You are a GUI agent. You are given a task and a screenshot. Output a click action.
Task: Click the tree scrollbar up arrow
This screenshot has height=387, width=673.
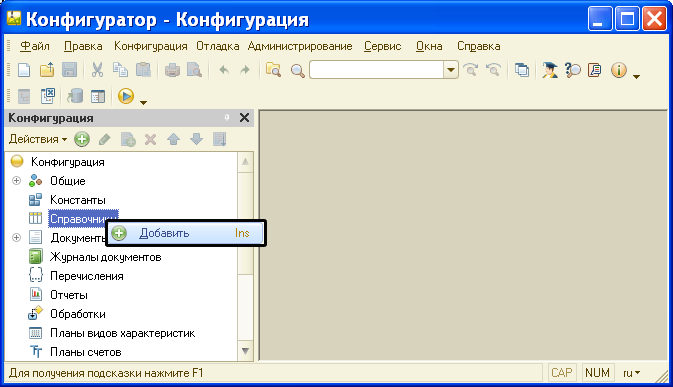(x=245, y=162)
